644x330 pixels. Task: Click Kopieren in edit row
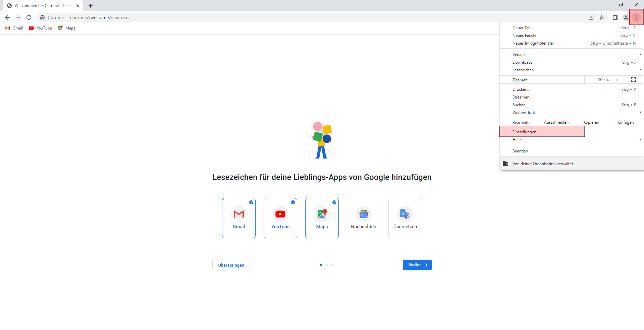(x=591, y=122)
